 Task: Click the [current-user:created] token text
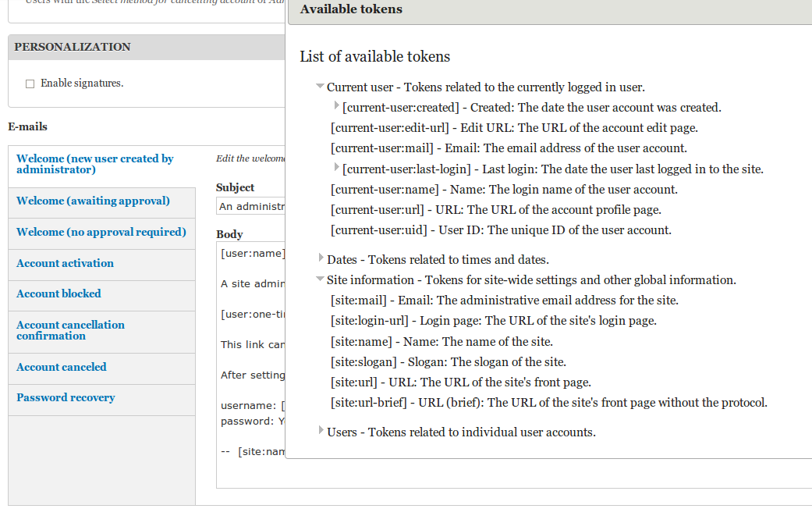[401, 108]
